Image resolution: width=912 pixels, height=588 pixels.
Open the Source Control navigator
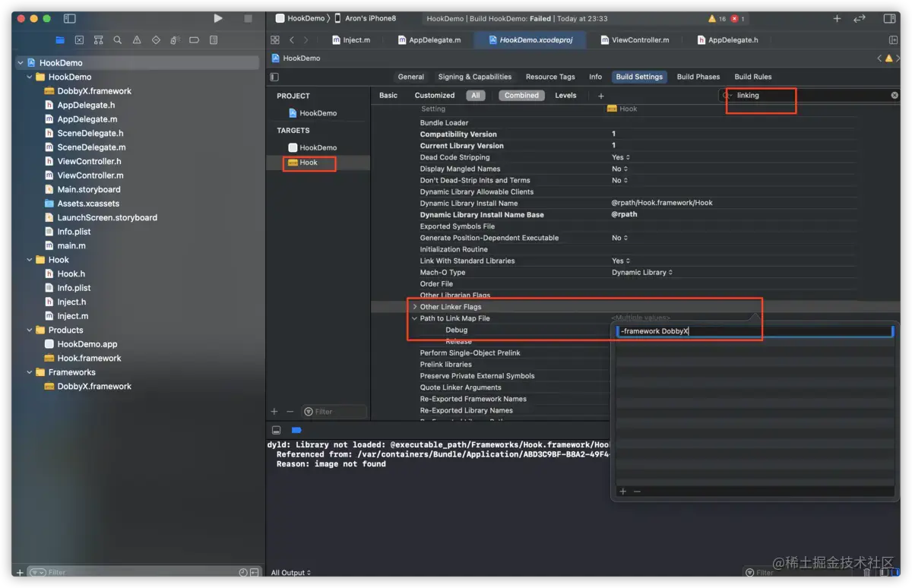click(x=80, y=40)
